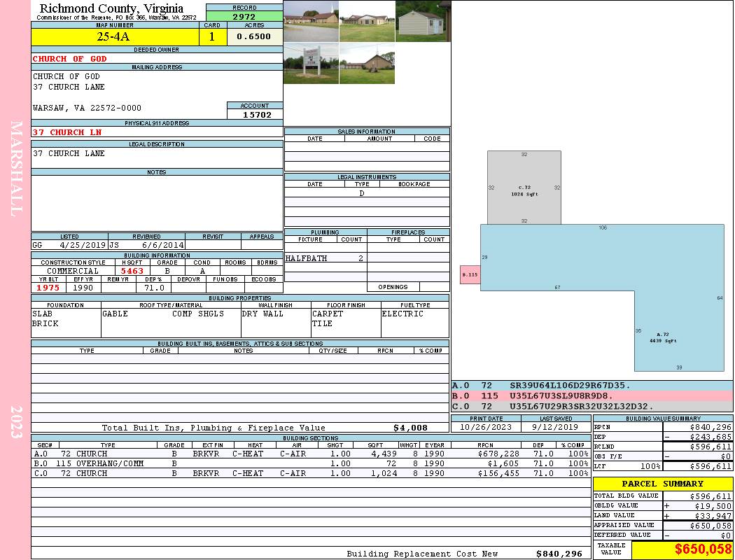The width and height of the screenshot is (735, 560).
Task: View the photo of church with boulder
Action: tap(367, 64)
